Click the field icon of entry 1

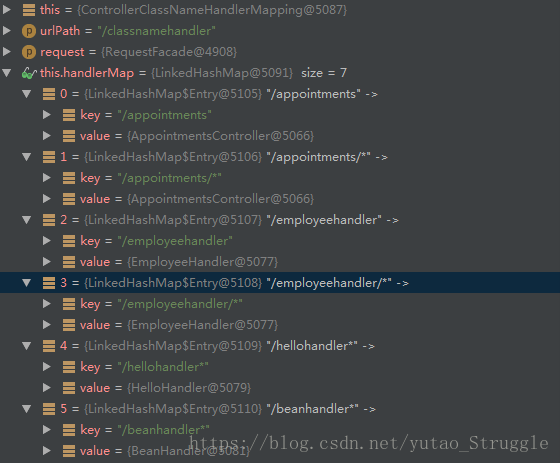(x=49, y=157)
